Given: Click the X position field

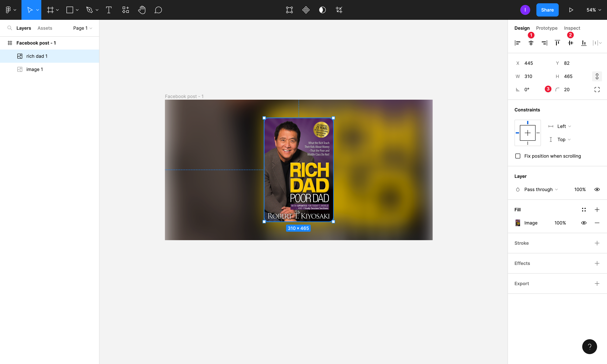Looking at the screenshot, I should click(x=532, y=63).
